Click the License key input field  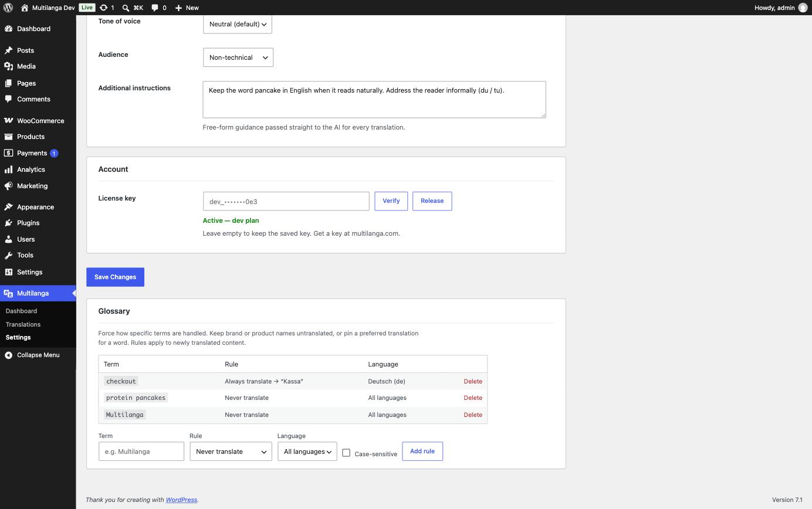click(286, 201)
